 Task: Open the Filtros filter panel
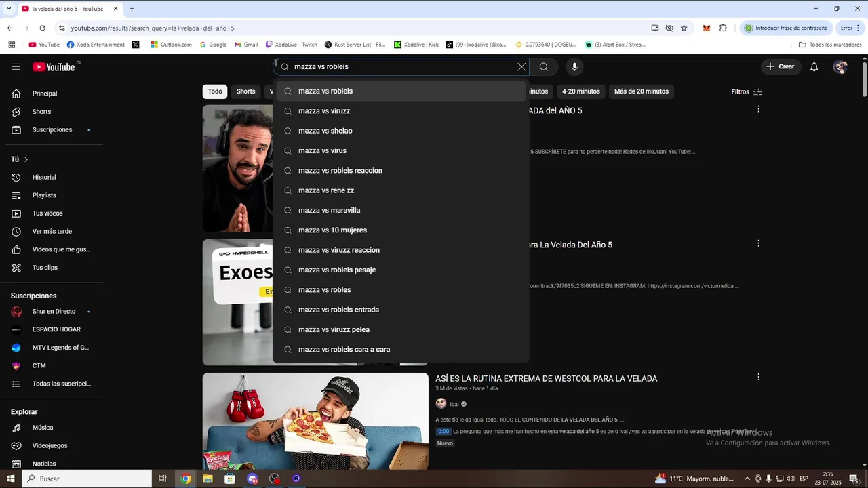coord(747,91)
